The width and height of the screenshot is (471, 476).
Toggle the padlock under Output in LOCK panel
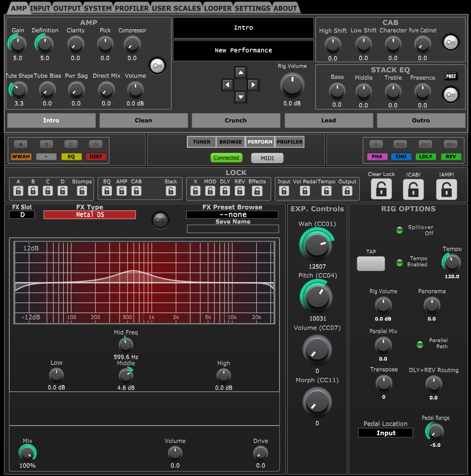347,190
